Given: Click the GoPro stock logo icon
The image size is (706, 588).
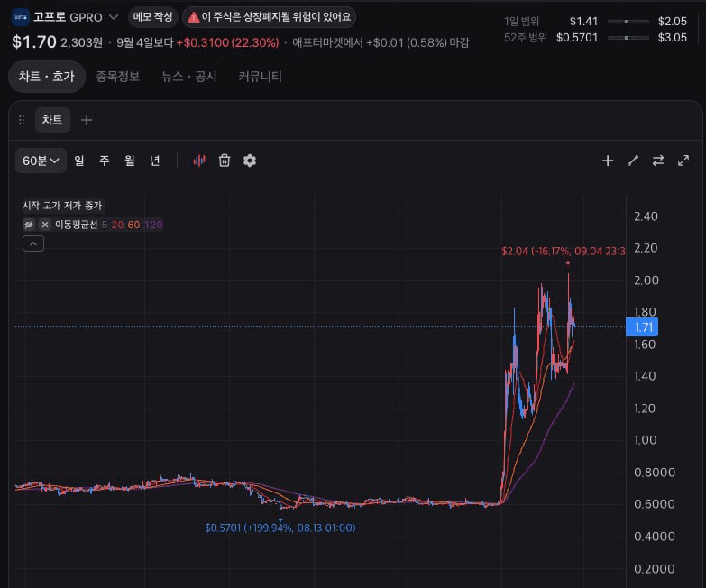Looking at the screenshot, I should click(20, 17).
